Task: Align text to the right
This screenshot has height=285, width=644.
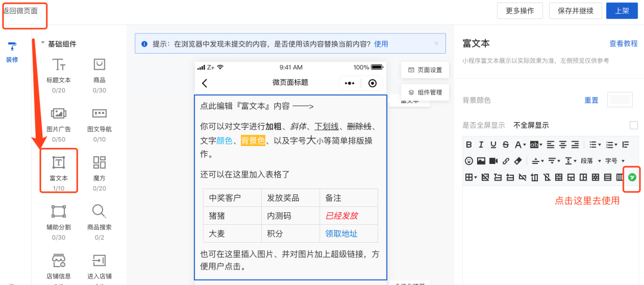Action: click(x=575, y=144)
